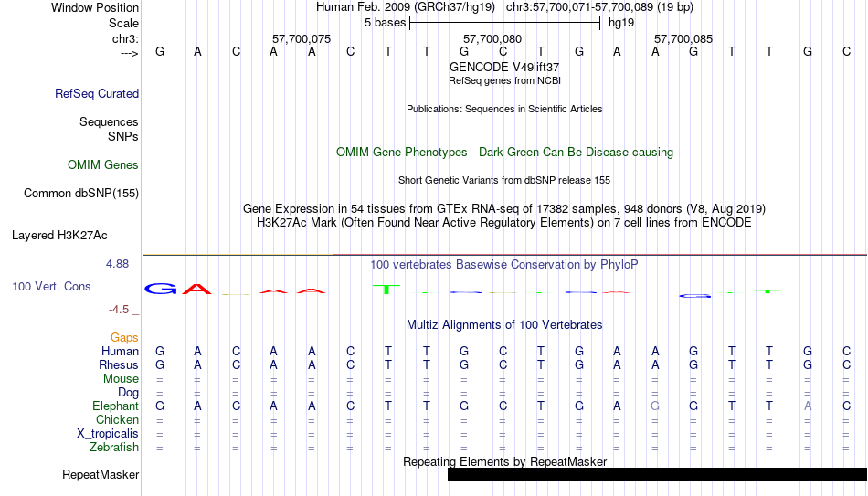Click the SNPs track label
This screenshot has height=496, width=868.
click(x=123, y=136)
